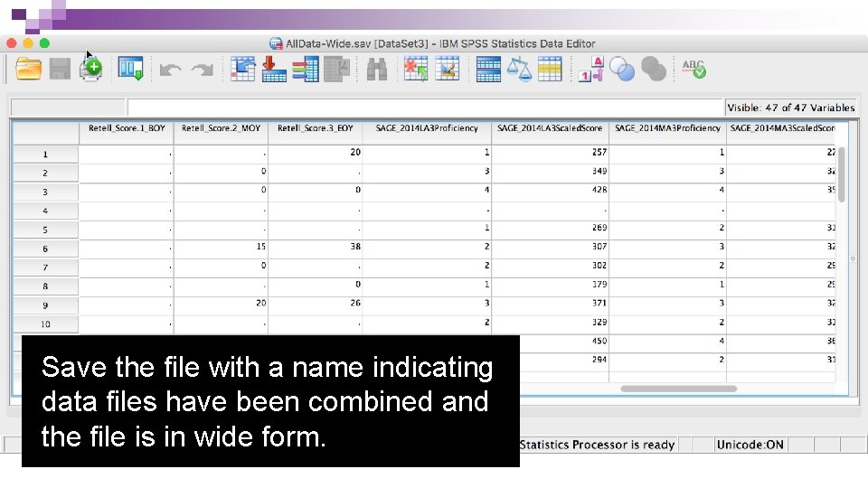Click the cell name box
Image resolution: width=868 pixels, height=488 pixels.
[x=68, y=108]
